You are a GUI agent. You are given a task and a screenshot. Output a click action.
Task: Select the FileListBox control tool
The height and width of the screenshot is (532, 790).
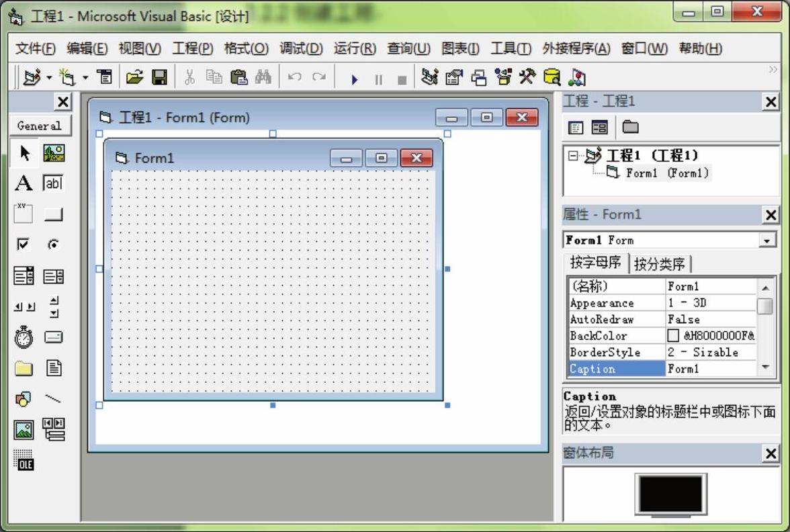(54, 368)
